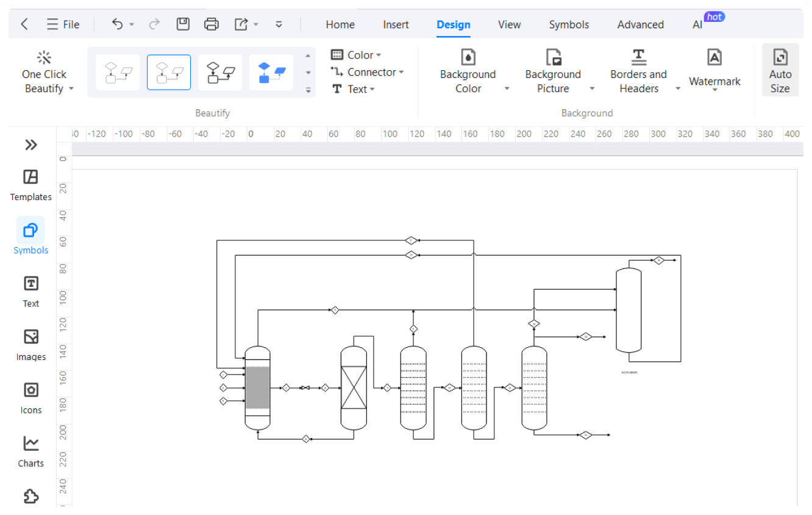The width and height of the screenshot is (812, 515).
Task: Expand Background Color dropdown arrow
Action: pyautogui.click(x=507, y=89)
